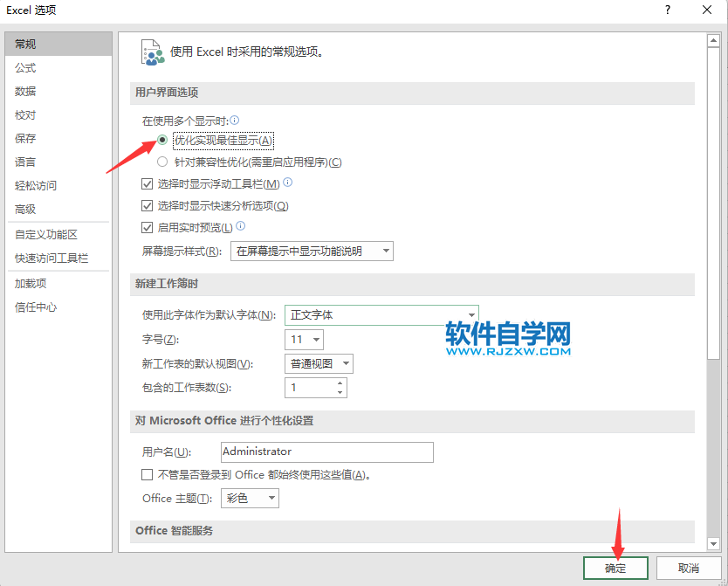Check 不管是否登录到 Office 都始终使用这些值
The height and width of the screenshot is (586, 728).
[147, 474]
